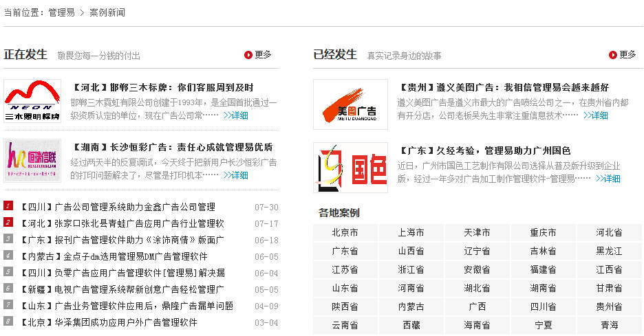Open details link for 长沙恒彩广告 article
The image size is (644, 336).
[236, 175]
